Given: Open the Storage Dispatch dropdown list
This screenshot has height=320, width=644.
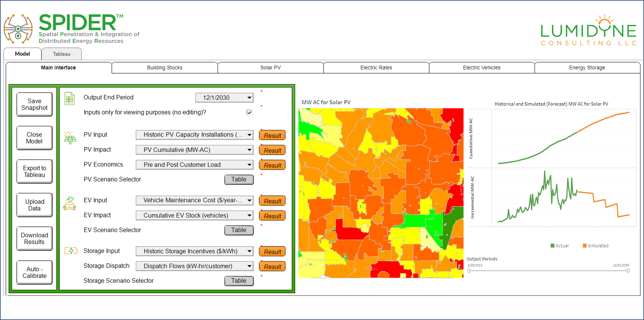Looking at the screenshot, I should click(x=249, y=266).
